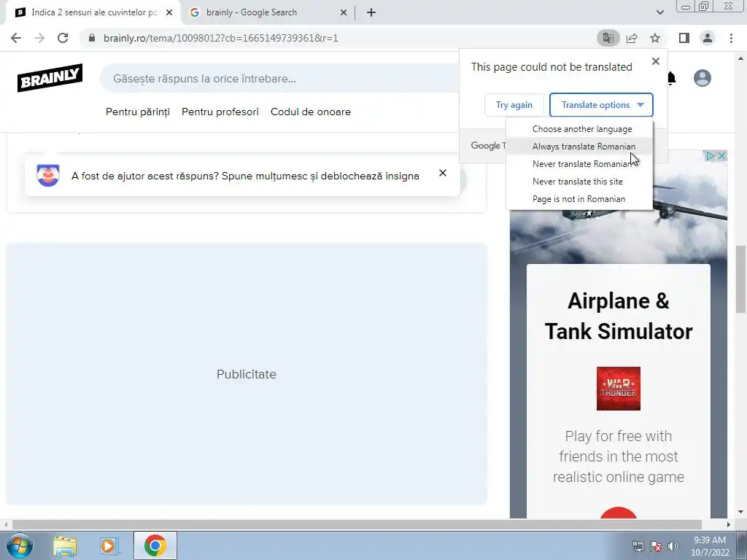Open the Chrome three-dot menu
Viewport: 747px width, 560px height.
(731, 38)
